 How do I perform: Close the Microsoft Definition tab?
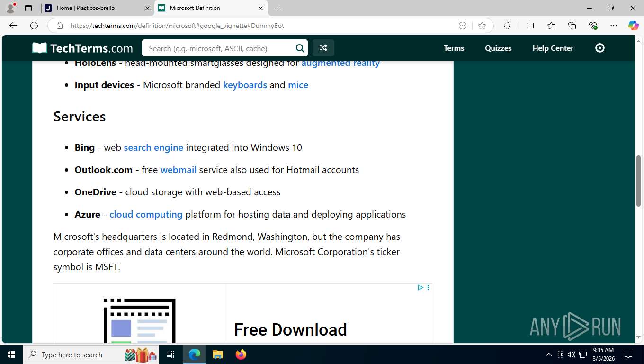click(x=260, y=8)
